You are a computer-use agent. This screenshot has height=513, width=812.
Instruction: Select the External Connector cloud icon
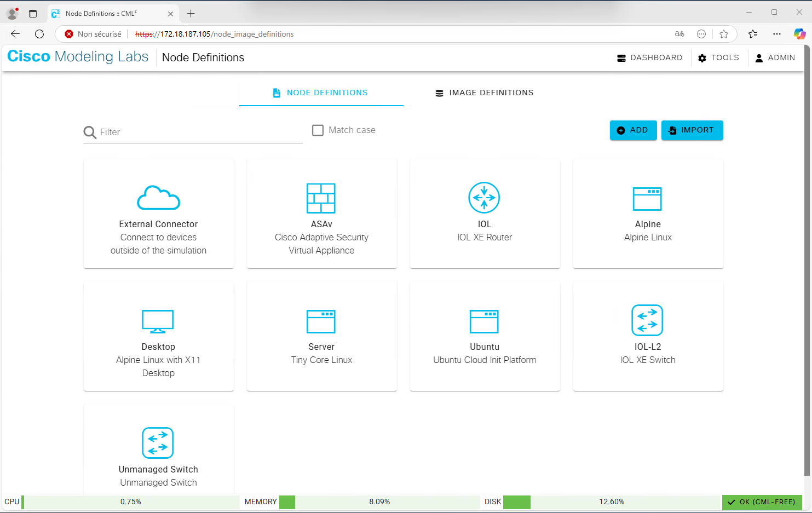point(158,198)
